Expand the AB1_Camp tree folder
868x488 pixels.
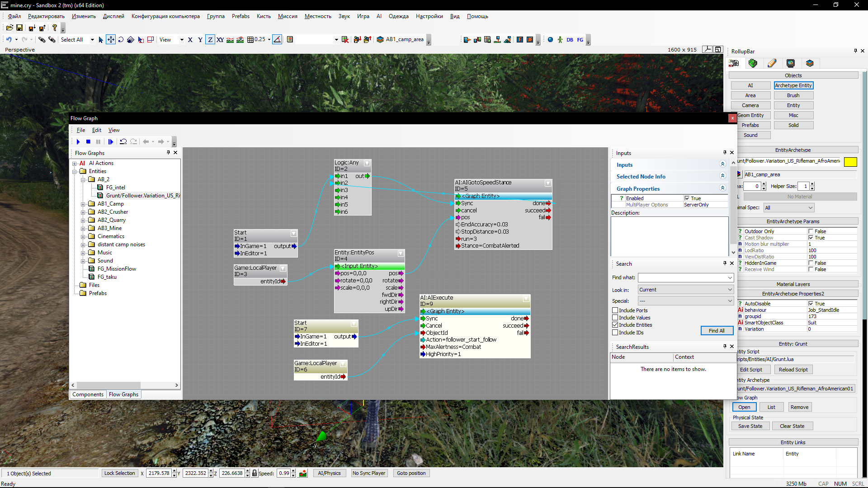[83, 204]
